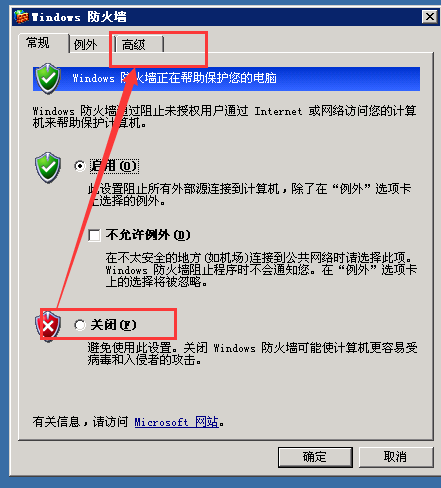
Task: Close the Windows 防火墙 dialog
Action: 430,16
